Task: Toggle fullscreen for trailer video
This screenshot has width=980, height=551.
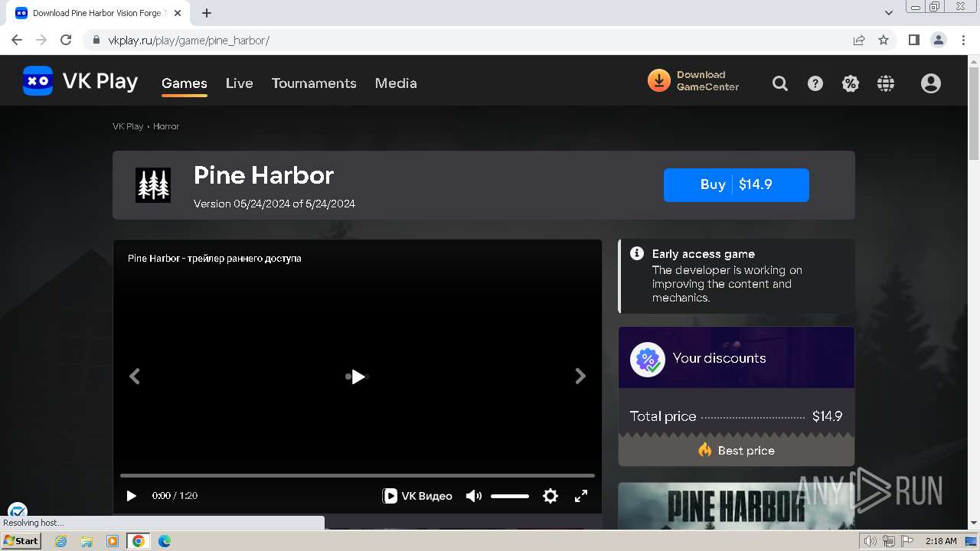Action: tap(581, 496)
